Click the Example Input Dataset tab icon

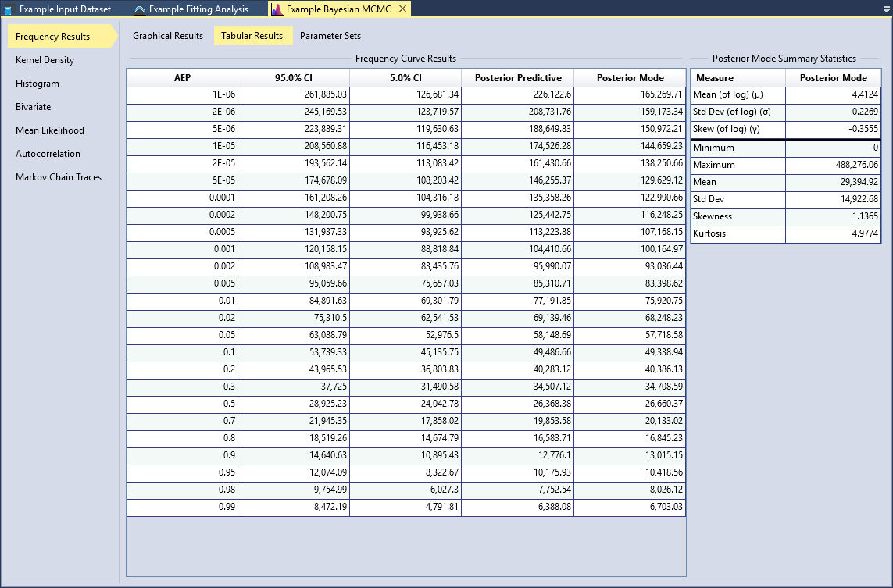(x=8, y=9)
